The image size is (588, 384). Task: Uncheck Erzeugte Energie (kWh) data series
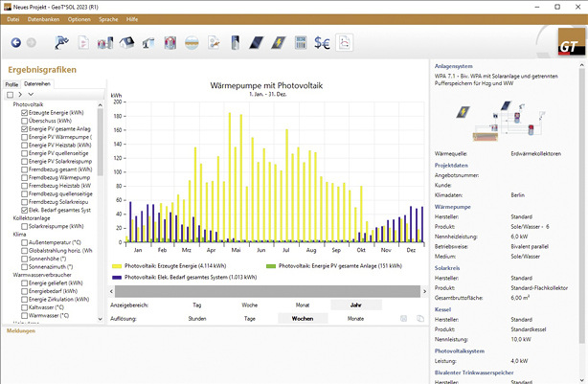coord(24,113)
